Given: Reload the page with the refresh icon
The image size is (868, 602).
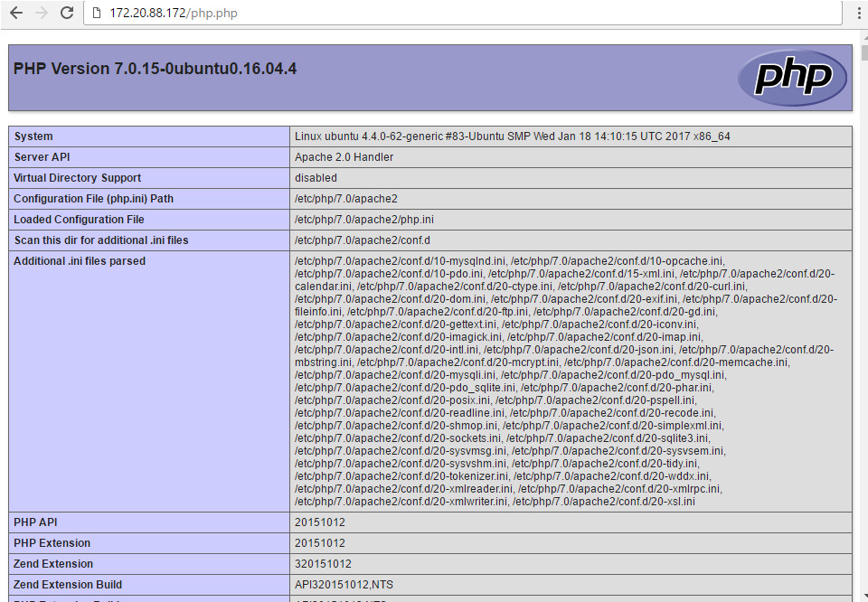Looking at the screenshot, I should 67,13.
